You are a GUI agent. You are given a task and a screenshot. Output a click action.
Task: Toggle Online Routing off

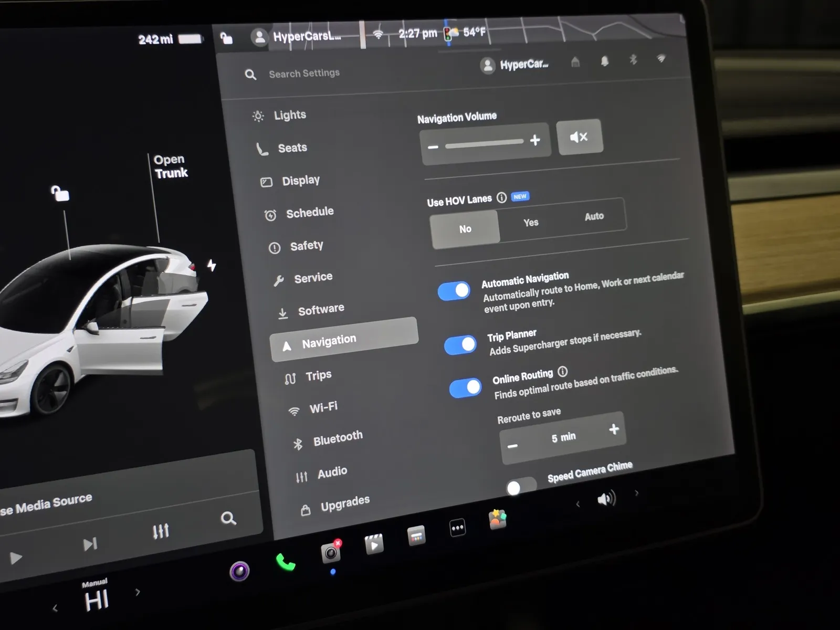coord(465,388)
